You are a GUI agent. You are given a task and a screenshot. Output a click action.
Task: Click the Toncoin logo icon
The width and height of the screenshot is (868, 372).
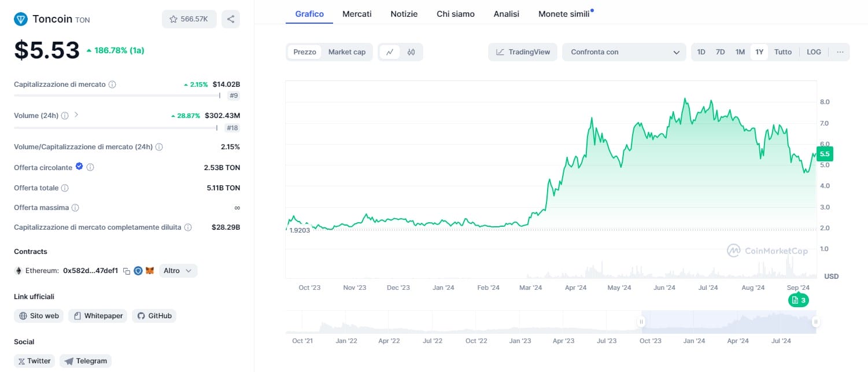click(21, 19)
